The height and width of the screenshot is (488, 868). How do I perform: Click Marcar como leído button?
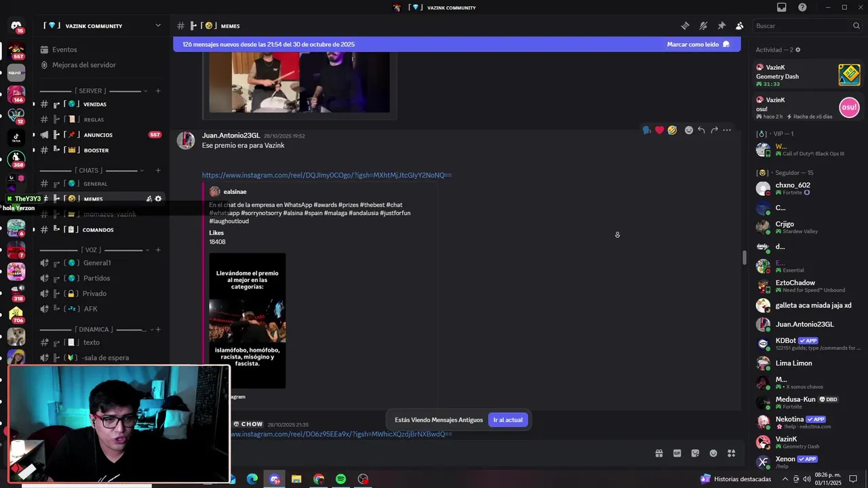point(698,44)
